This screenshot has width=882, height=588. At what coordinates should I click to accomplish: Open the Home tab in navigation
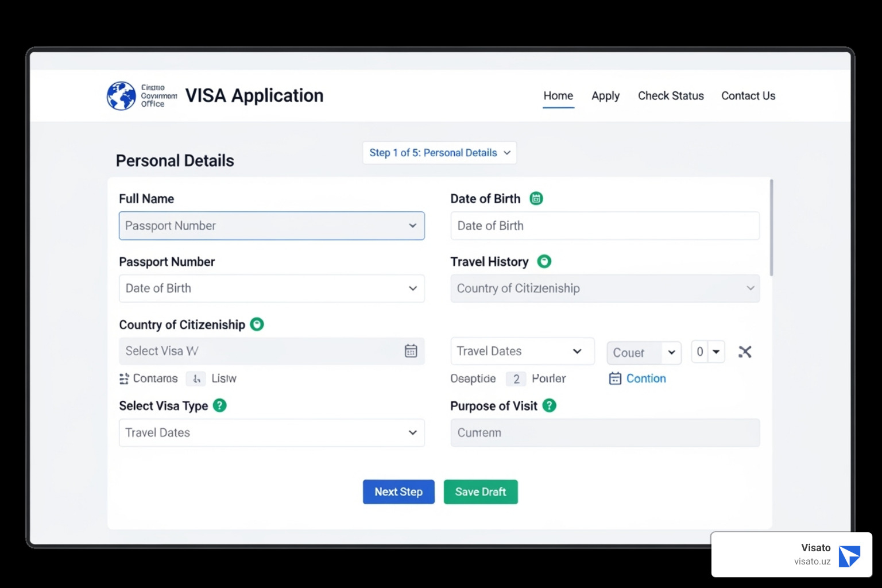pyautogui.click(x=558, y=96)
